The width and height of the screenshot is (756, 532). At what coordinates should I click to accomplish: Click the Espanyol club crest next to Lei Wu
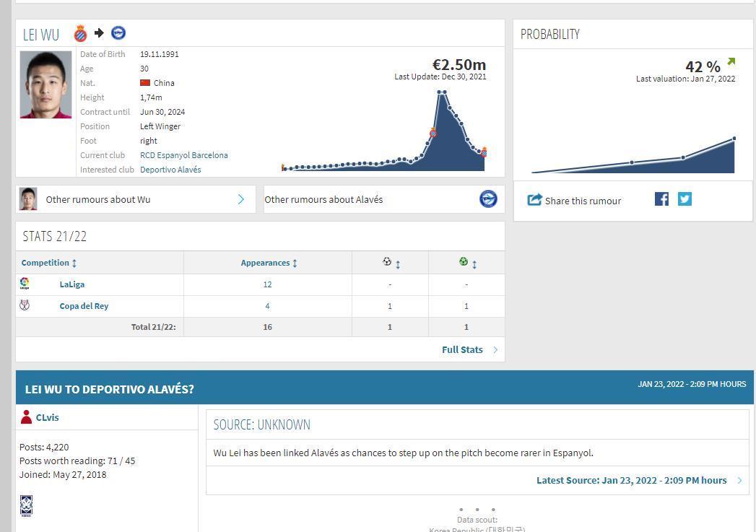tap(80, 33)
